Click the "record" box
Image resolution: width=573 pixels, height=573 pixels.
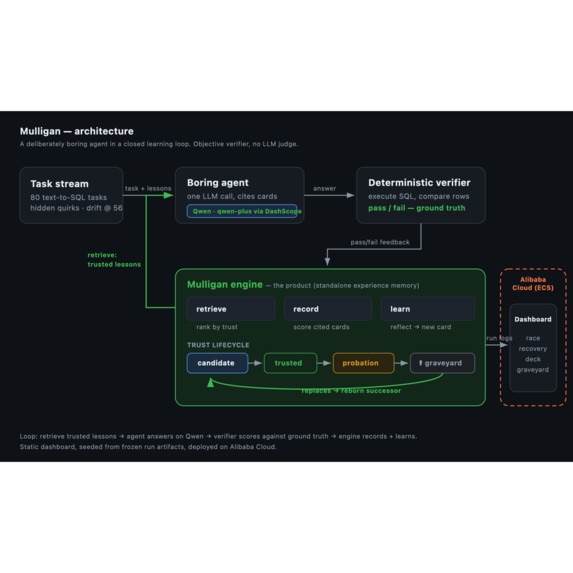tap(328, 309)
